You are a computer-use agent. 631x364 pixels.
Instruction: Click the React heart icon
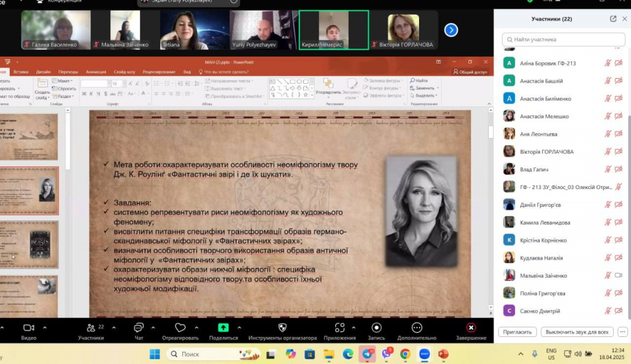pyautogui.click(x=180, y=328)
